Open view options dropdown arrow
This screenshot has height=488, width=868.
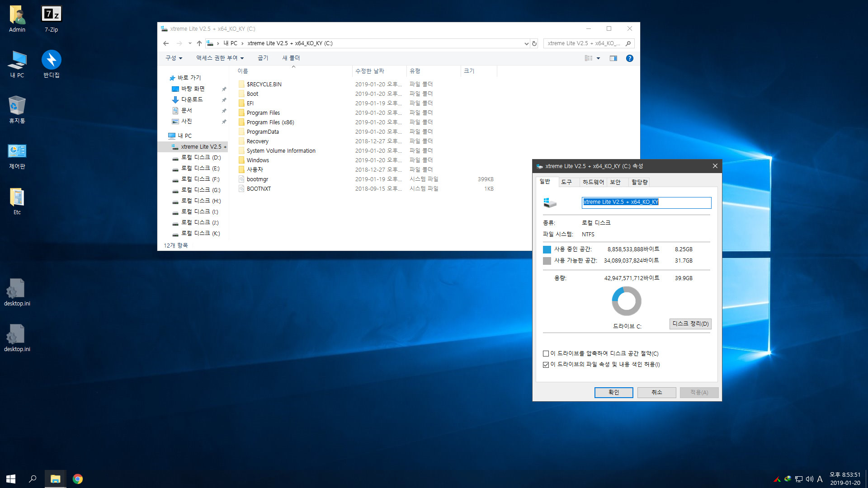point(598,58)
